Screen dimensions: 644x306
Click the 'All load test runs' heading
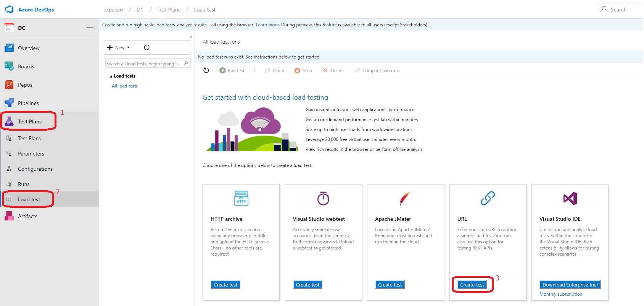tap(221, 42)
